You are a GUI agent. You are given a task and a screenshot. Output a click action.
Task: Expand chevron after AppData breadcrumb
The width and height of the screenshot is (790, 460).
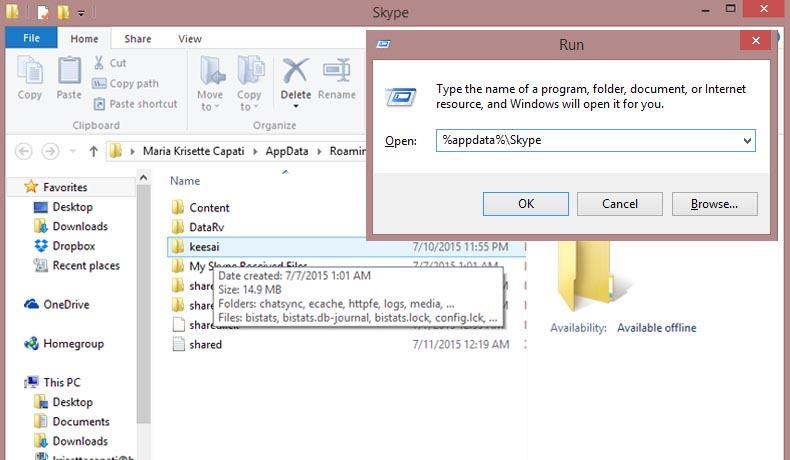319,151
